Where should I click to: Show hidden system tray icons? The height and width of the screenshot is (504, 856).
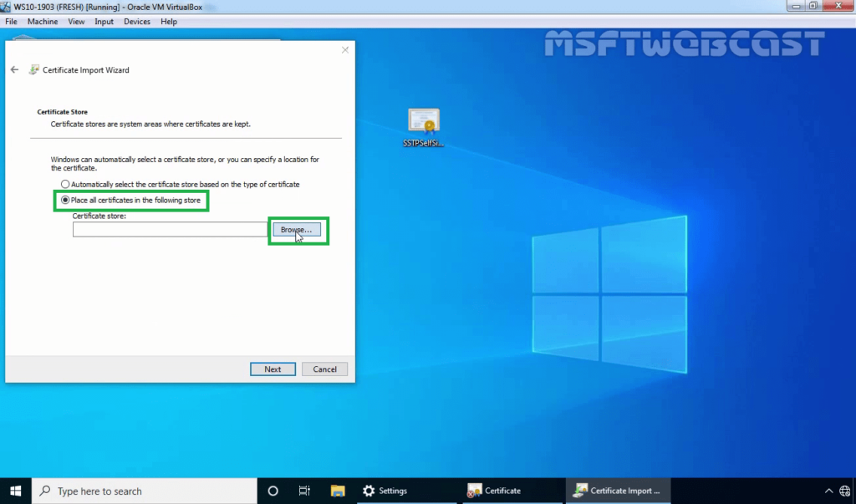tap(828, 491)
